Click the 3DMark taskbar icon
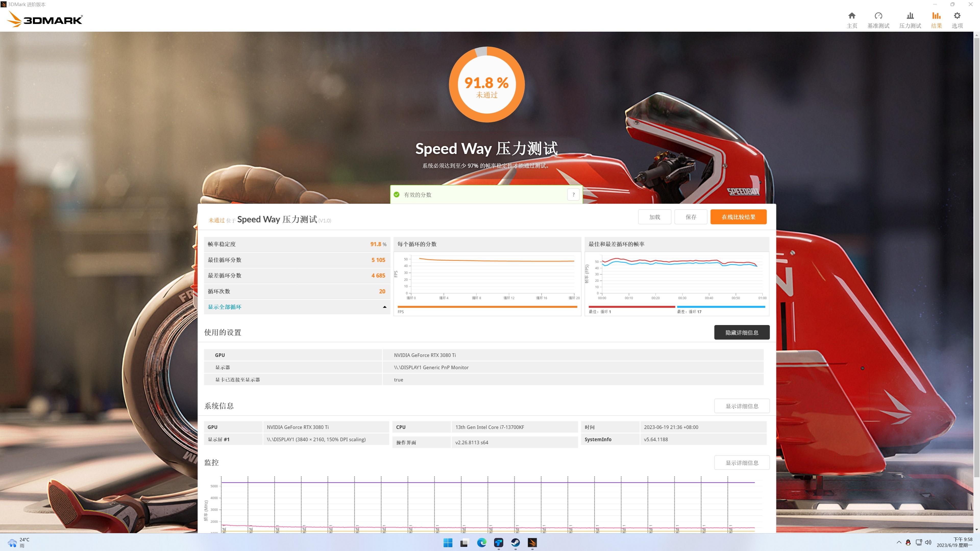 [x=532, y=543]
